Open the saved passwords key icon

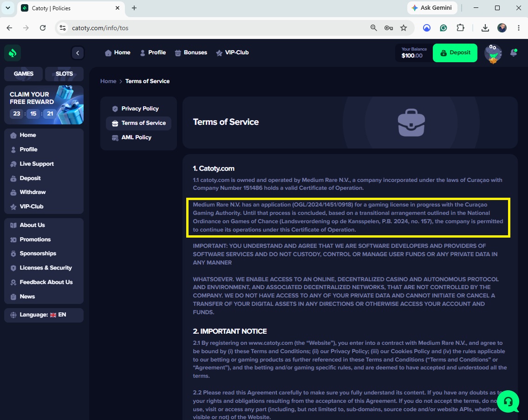[389, 28]
